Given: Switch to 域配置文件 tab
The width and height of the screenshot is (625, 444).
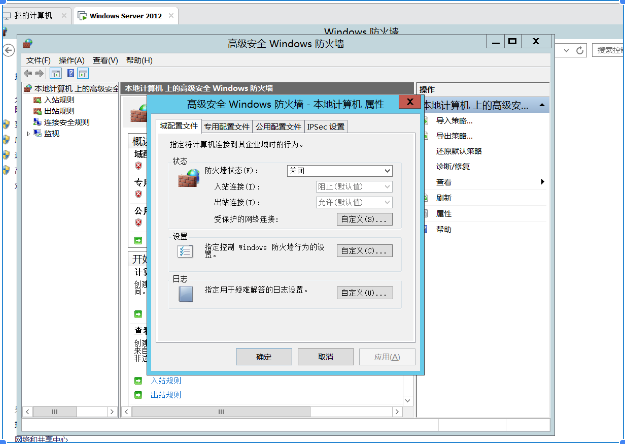Looking at the screenshot, I should 179,126.
